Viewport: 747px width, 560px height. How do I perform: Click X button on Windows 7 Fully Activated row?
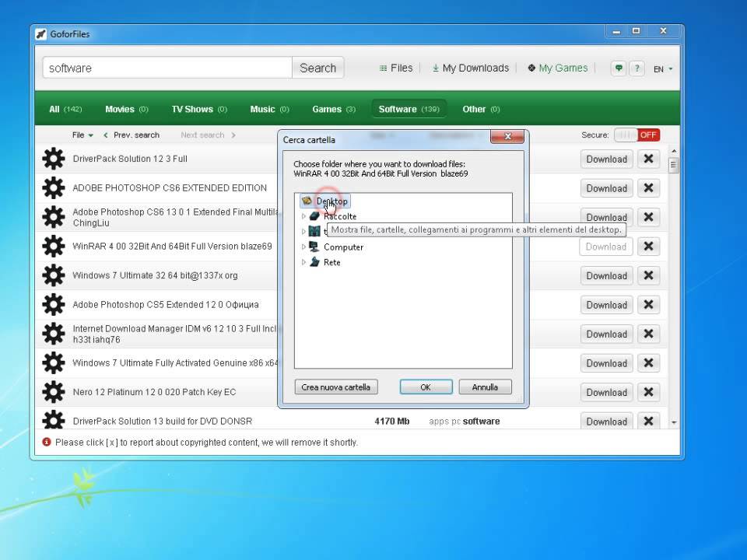point(648,363)
